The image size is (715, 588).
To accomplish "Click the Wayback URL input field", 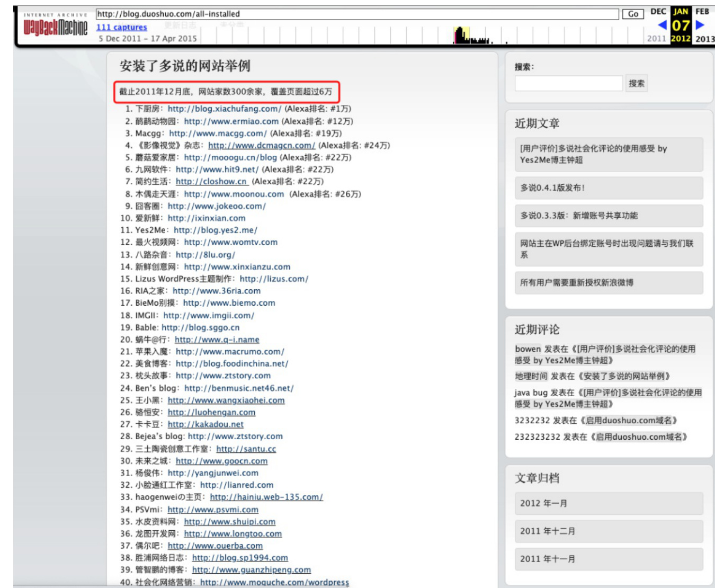I will [358, 14].
